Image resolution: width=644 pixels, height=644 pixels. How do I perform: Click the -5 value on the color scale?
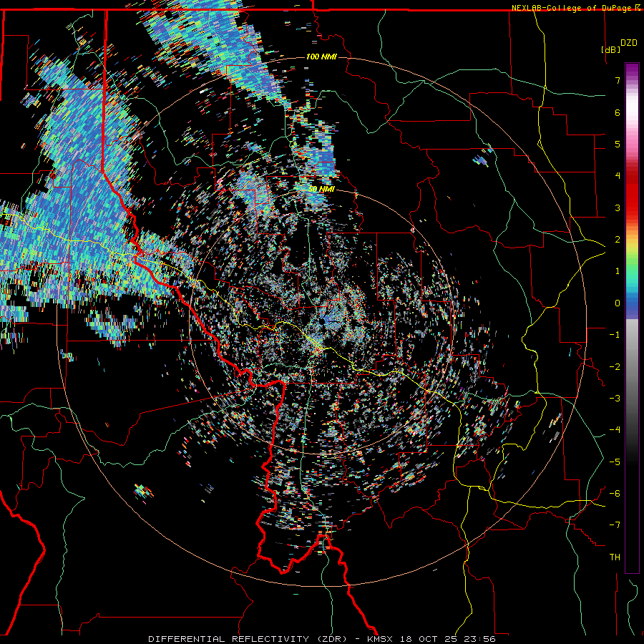[x=615, y=462]
